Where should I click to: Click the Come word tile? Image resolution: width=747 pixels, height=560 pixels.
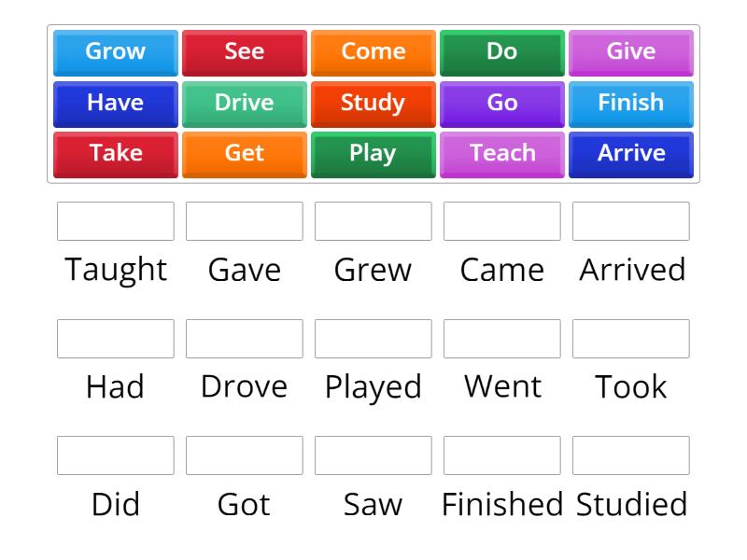373,52
